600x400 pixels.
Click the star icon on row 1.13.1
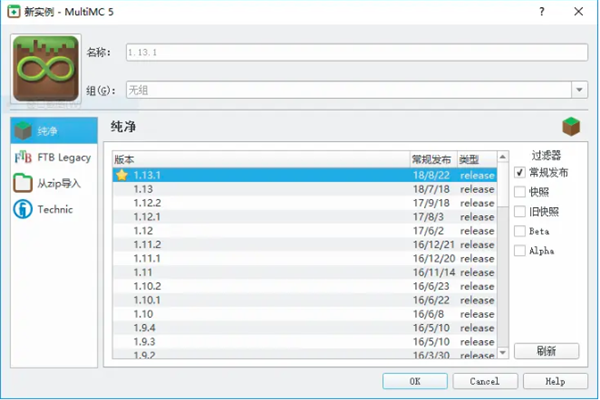pos(122,175)
